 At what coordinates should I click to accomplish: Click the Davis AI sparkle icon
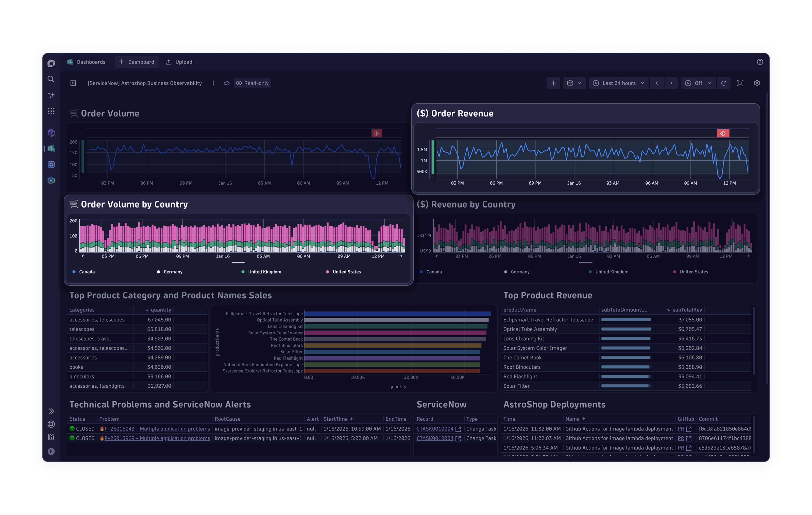(51, 95)
